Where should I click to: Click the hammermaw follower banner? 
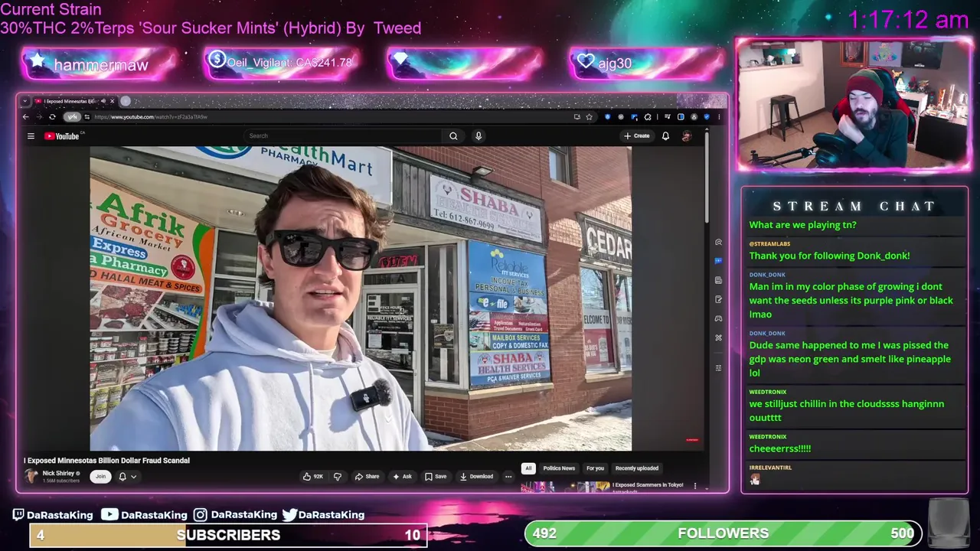point(100,65)
